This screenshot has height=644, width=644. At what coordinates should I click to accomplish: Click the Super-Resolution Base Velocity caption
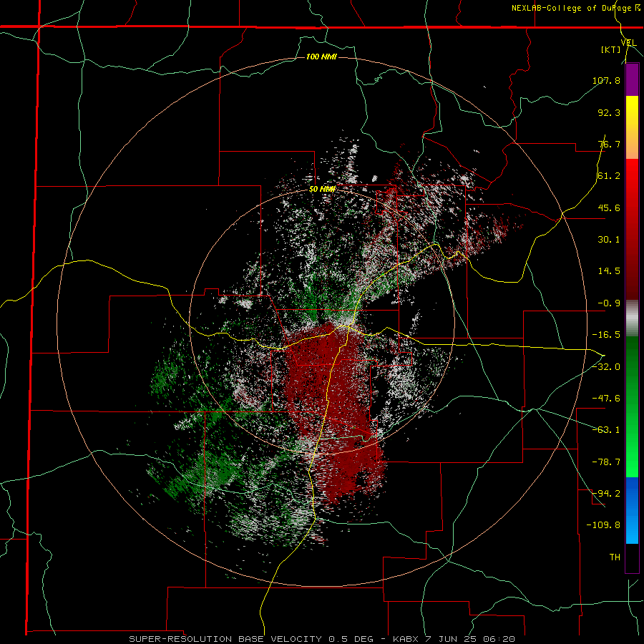[x=321, y=639]
